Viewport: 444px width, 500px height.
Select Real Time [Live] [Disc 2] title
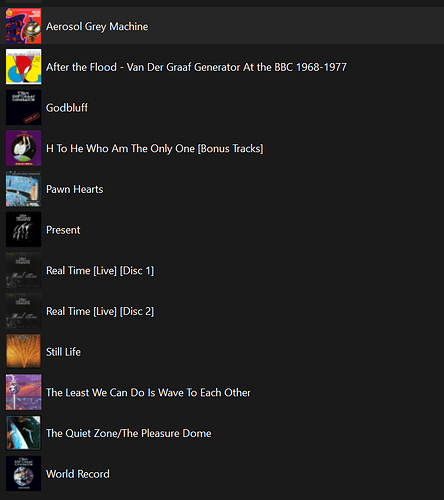[x=100, y=311]
